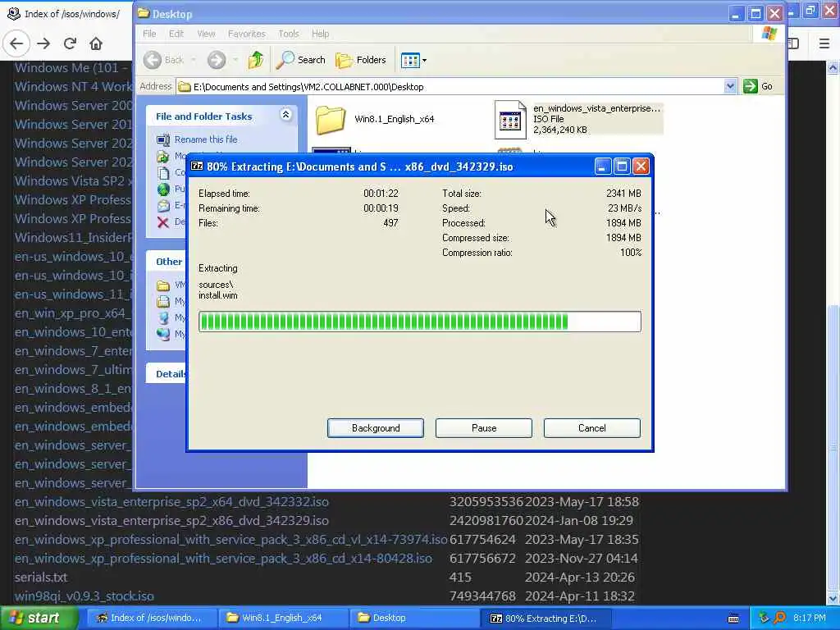This screenshot has width=840, height=630.
Task: Toggle browser sidebar panel icon
Action: click(793, 43)
